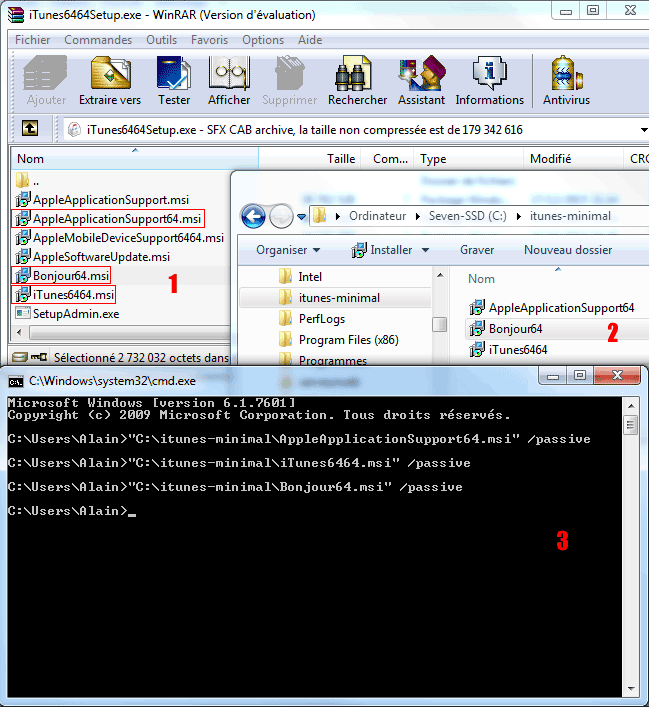Expand the WinRAR address bar dropdown
649x707 pixels.
pyautogui.click(x=644, y=130)
